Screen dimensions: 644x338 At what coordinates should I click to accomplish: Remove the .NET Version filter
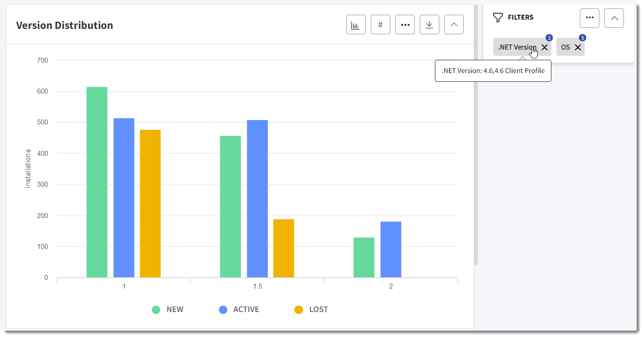pos(545,47)
